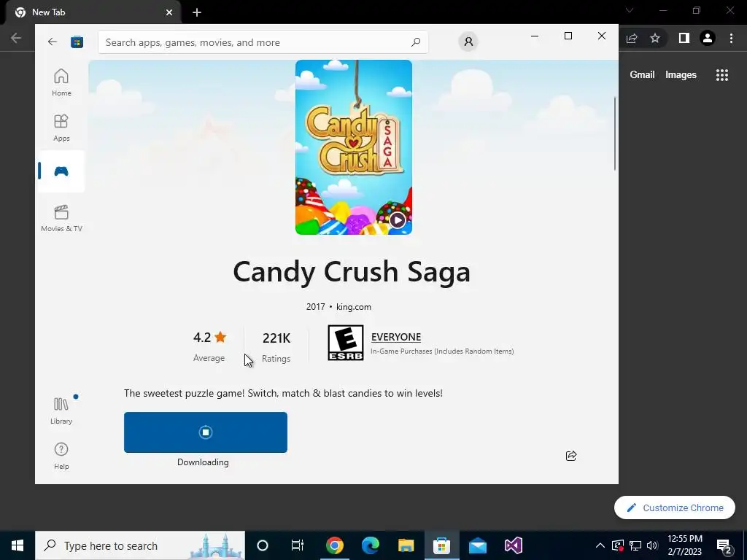Viewport: 747px width, 560px height.
Task: Open the volume speaker icon
Action: (652, 545)
